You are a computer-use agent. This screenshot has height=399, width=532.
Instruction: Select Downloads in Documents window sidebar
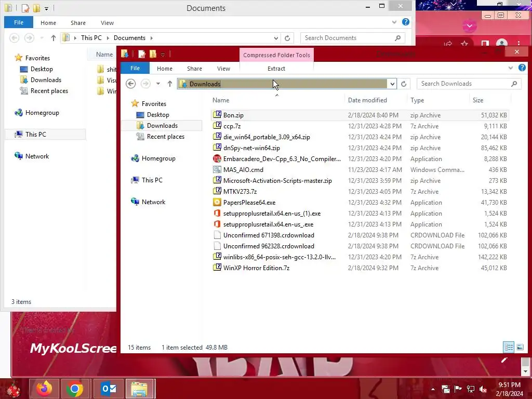click(46, 79)
